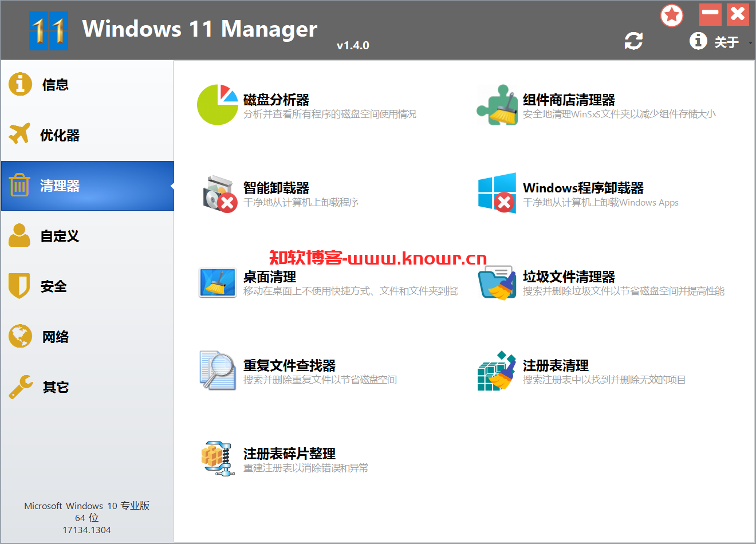Switch to the 优化器 tab label
The image size is (756, 544).
coord(60,135)
